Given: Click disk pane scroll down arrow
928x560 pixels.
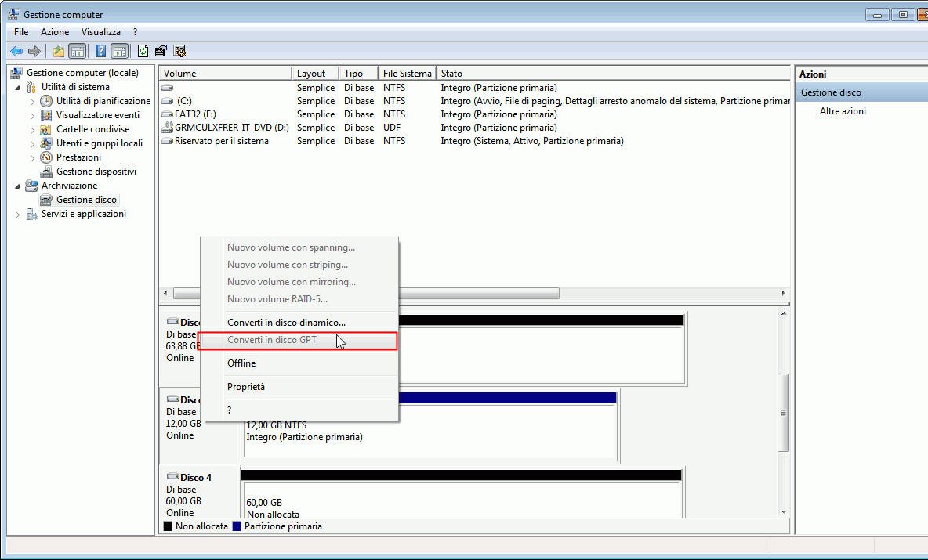Looking at the screenshot, I should coord(784,512).
